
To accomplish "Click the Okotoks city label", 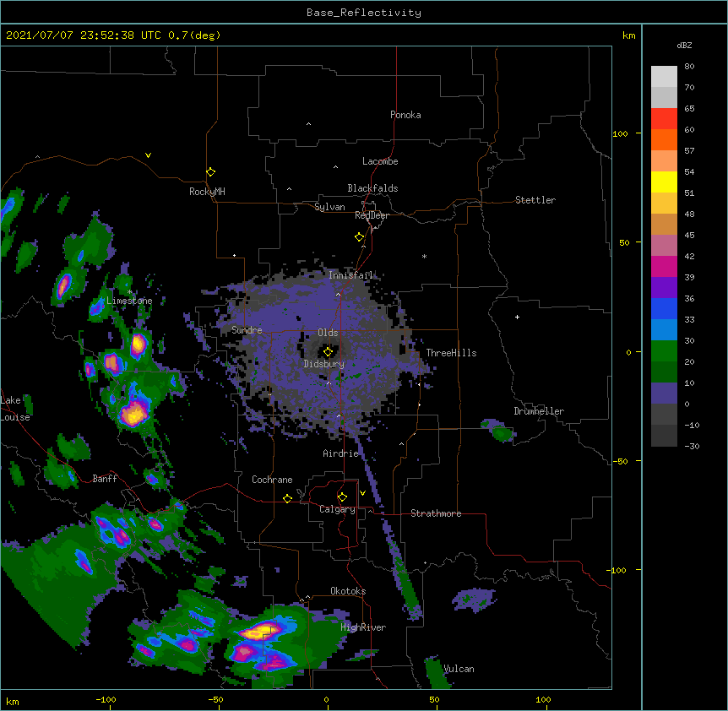I will [348, 591].
